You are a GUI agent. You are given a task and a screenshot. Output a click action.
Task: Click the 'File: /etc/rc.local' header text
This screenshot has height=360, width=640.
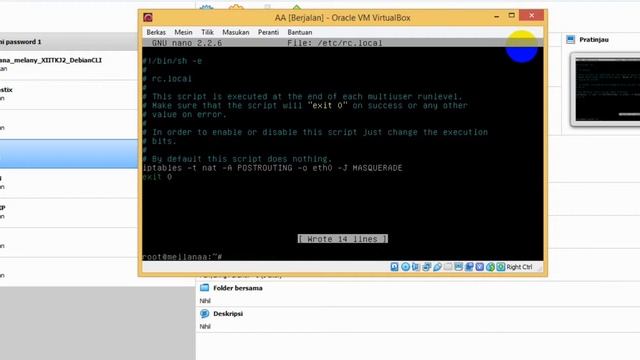coord(335,43)
